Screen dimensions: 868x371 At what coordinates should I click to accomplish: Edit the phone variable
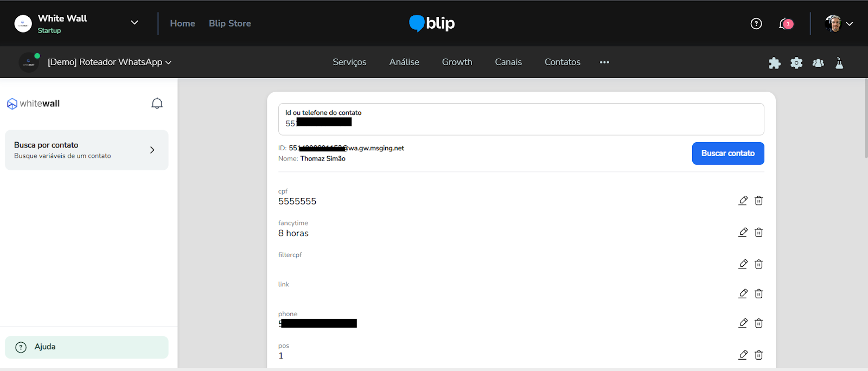[x=743, y=323]
